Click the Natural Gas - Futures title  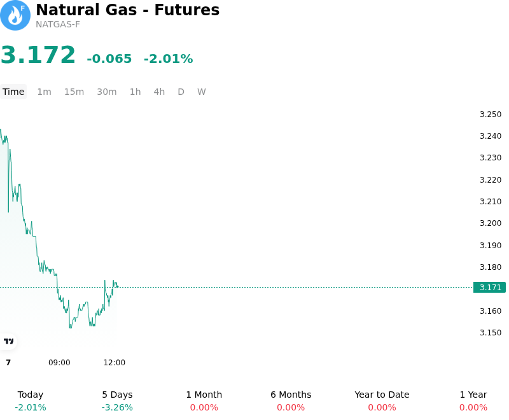click(x=128, y=10)
